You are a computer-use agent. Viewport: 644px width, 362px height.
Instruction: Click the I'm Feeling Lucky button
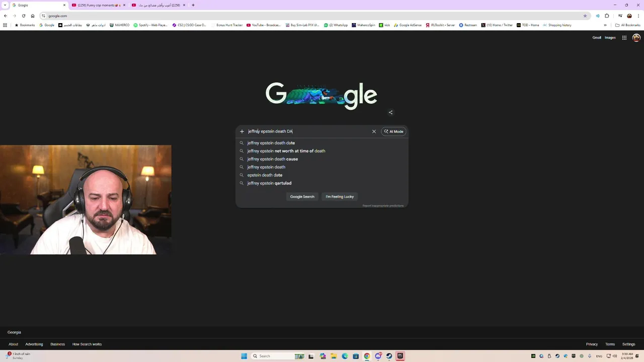tap(340, 197)
